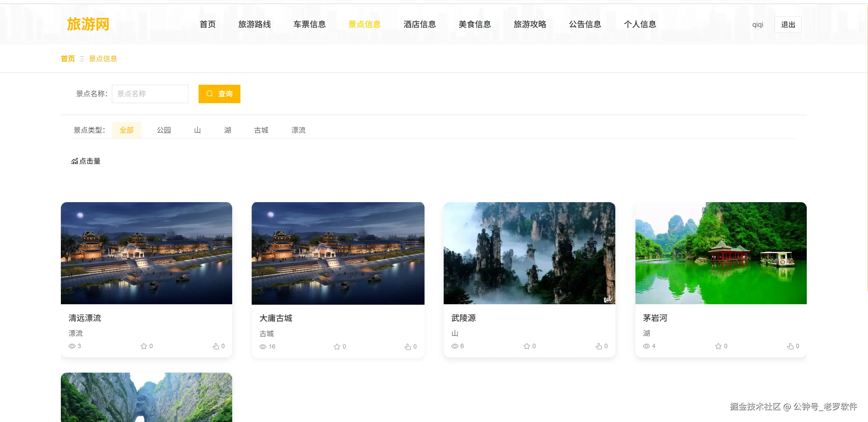Focus the 景点名称 search input field
Screen dimensions: 868x422
coord(150,94)
